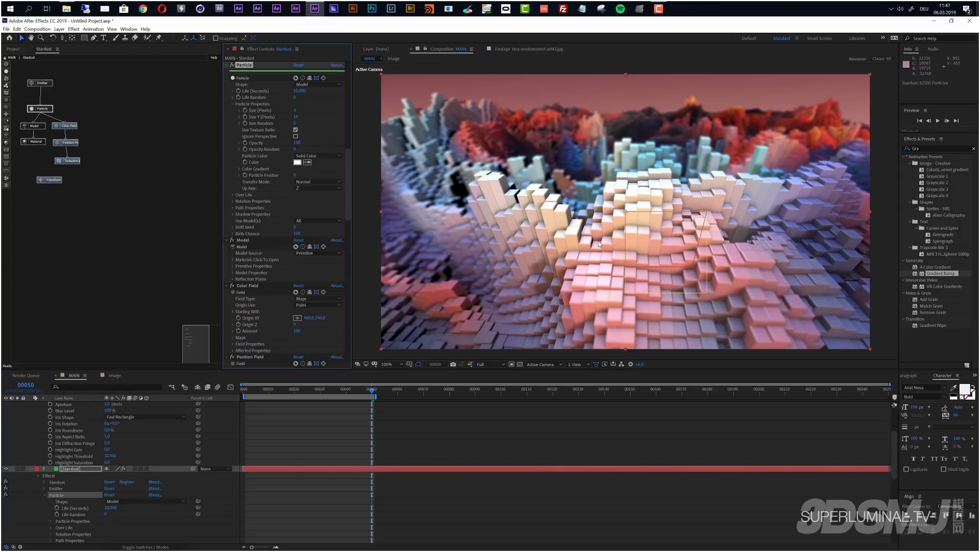This screenshot has width=980, height=552.
Task: Select the Rectangle shape tool
Action: click(84, 38)
